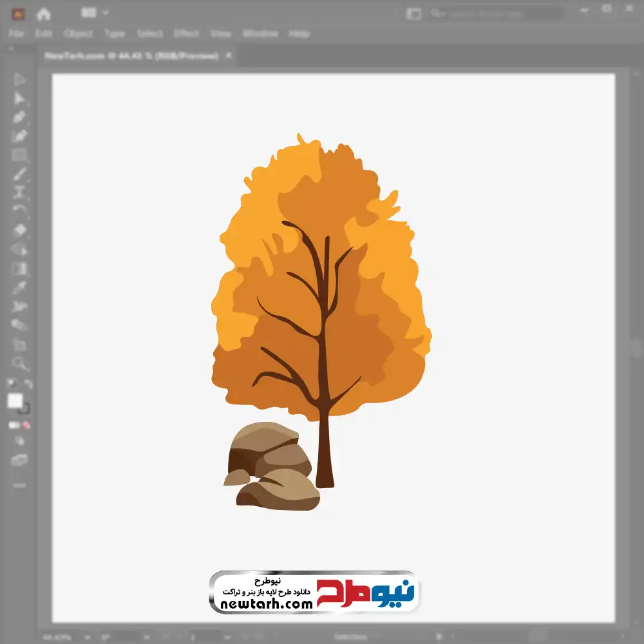Activate the Eraser tool
644x644 pixels.
coord(19,230)
